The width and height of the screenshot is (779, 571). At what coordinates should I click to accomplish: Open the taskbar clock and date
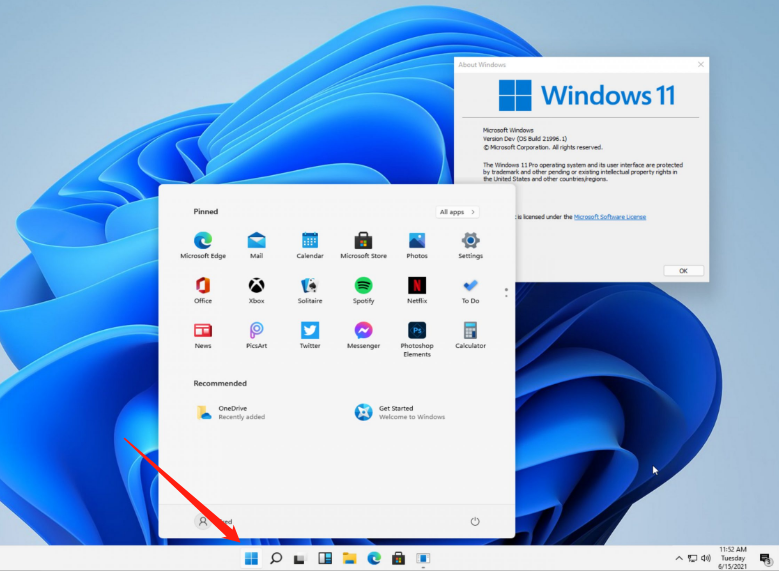tap(733, 558)
